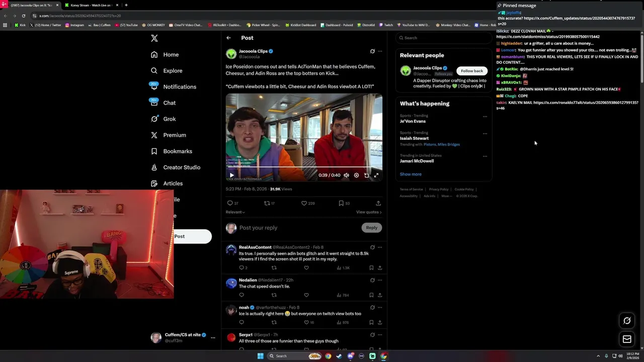Image resolution: width=644 pixels, height=362 pixels.
Task: Like the RealAssContent reply
Action: click(306, 268)
